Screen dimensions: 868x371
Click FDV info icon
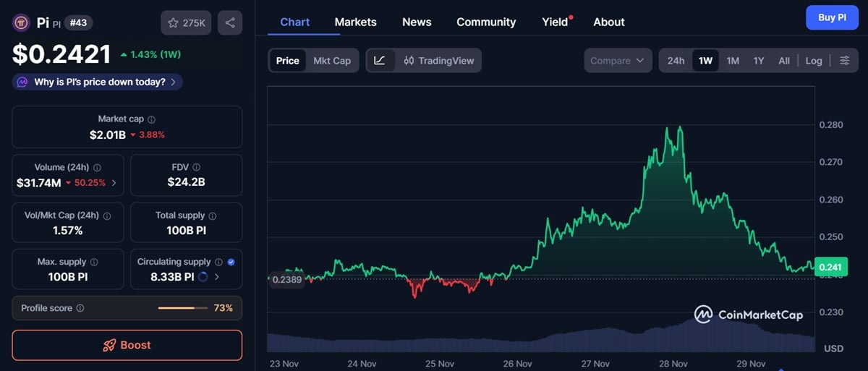(196, 167)
